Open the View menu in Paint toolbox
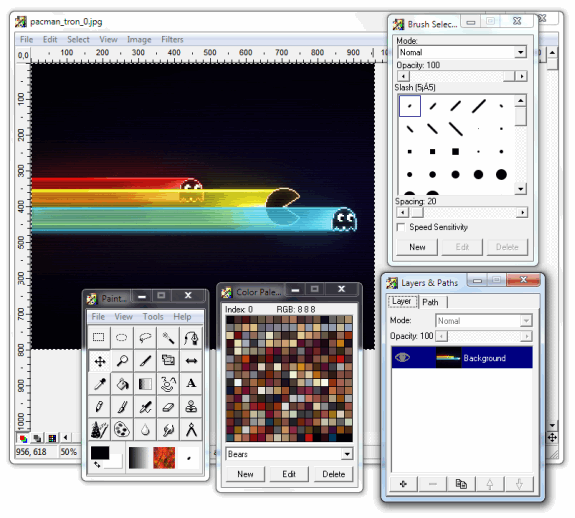The height and width of the screenshot is (518, 575). (123, 316)
